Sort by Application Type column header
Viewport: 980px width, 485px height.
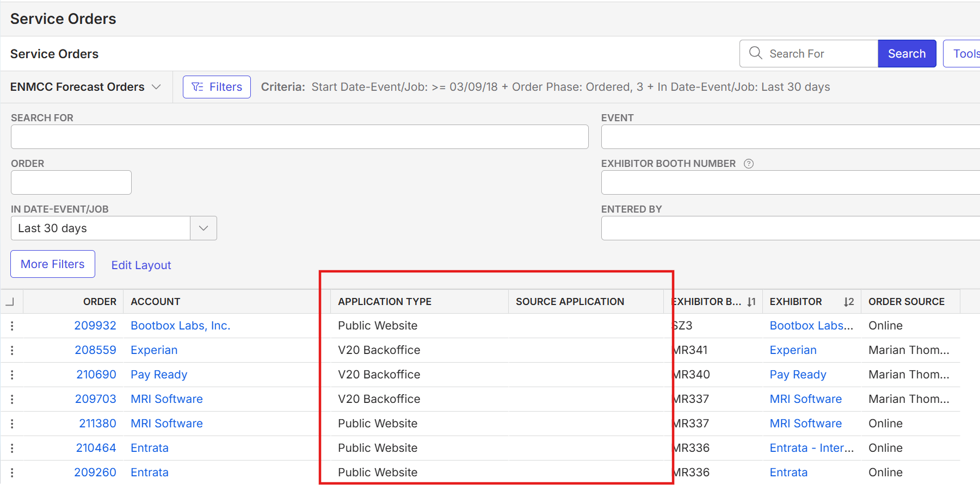pyautogui.click(x=385, y=302)
